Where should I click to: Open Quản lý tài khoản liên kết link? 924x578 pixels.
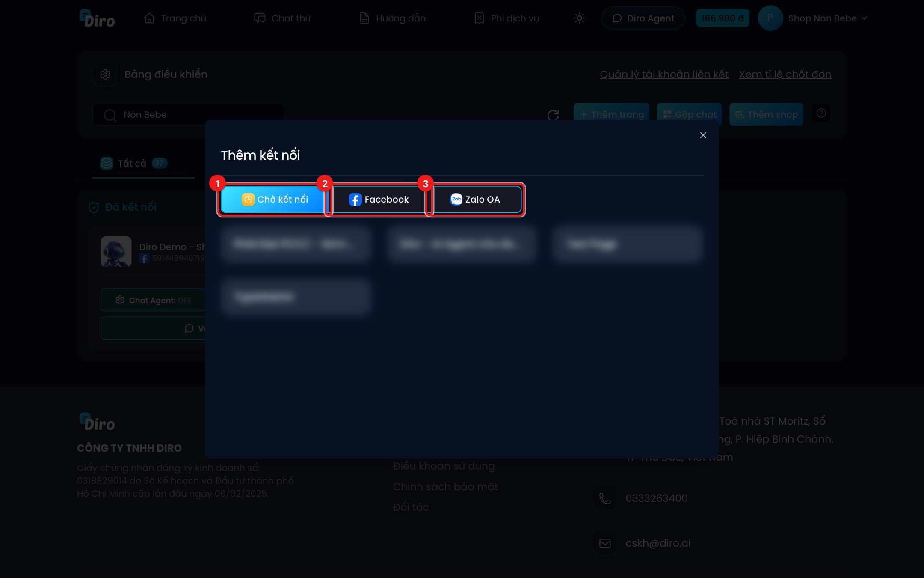tap(664, 74)
